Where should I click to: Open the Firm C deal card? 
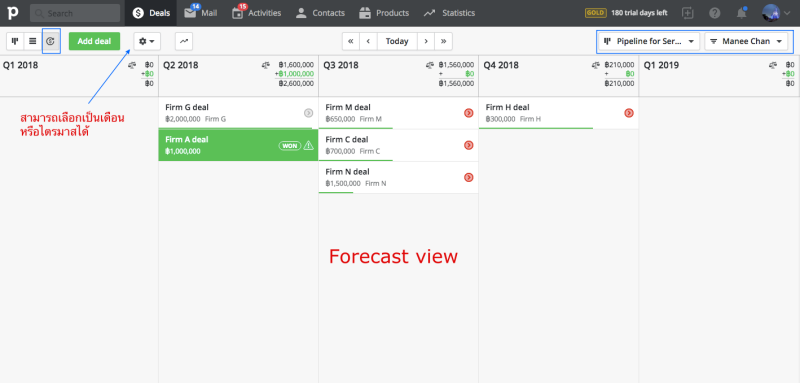(x=398, y=145)
